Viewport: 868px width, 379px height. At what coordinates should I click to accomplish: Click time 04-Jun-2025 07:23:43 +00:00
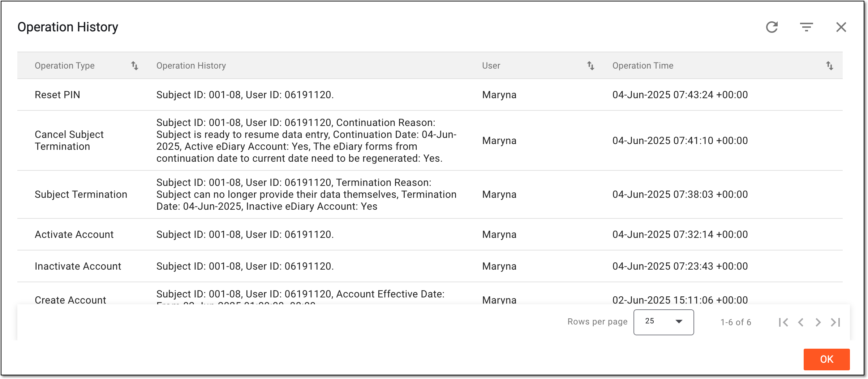point(680,266)
